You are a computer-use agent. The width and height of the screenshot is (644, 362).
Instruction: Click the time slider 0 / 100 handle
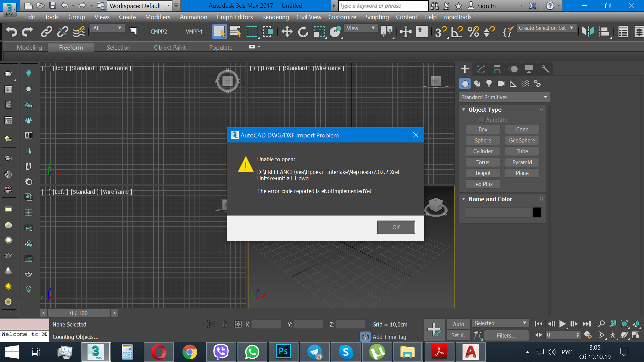pos(79,313)
